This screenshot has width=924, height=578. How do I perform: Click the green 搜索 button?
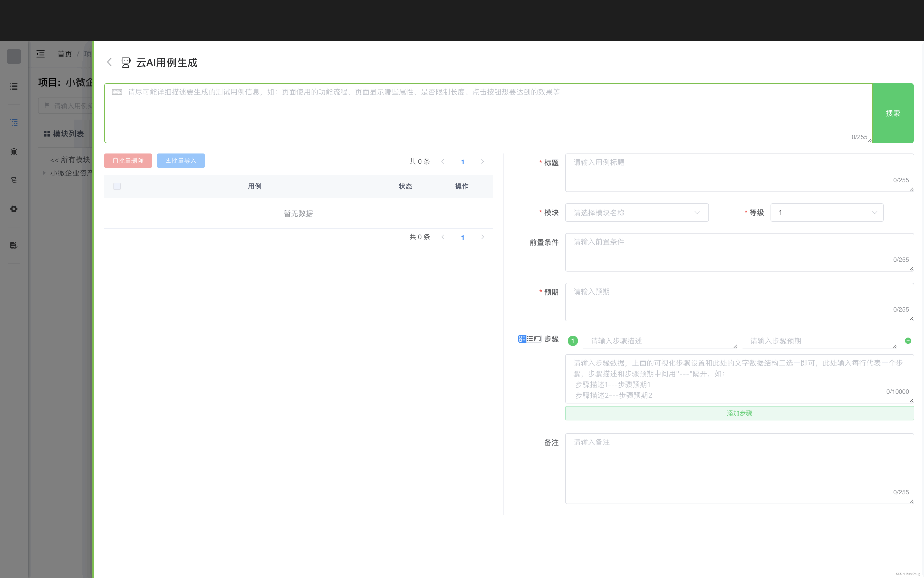(893, 113)
